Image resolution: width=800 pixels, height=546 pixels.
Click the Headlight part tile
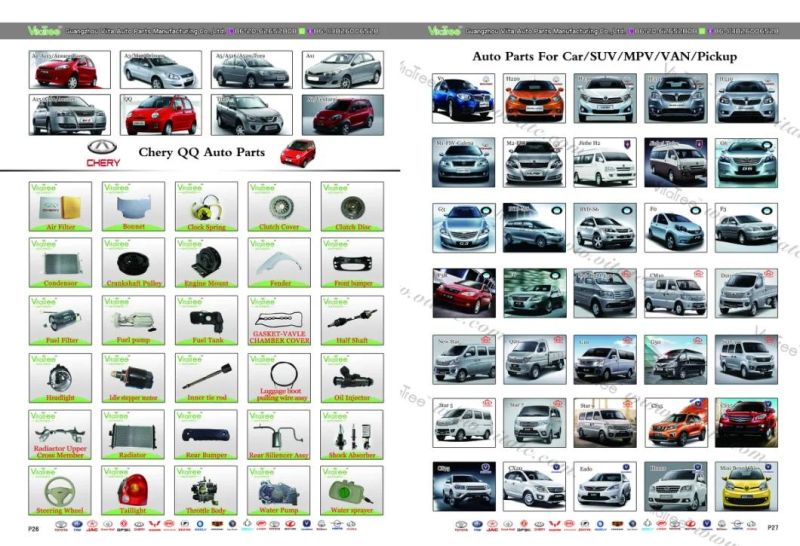[x=60, y=378]
